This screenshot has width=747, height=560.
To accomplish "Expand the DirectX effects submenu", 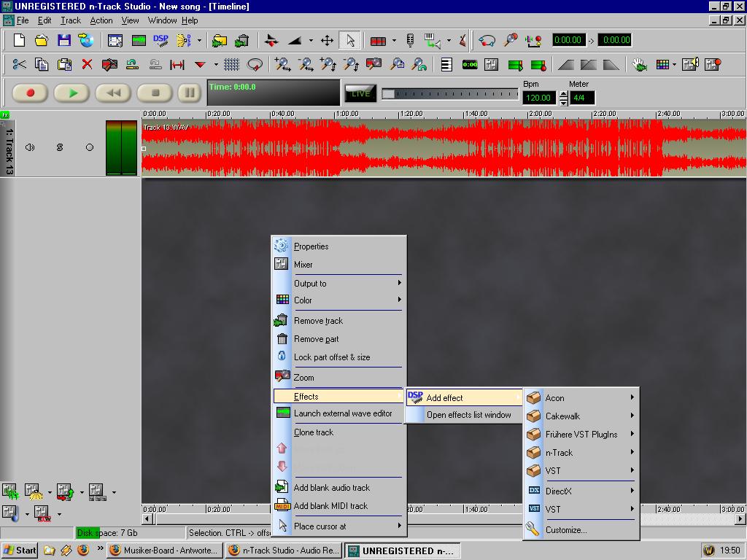I will (x=581, y=491).
